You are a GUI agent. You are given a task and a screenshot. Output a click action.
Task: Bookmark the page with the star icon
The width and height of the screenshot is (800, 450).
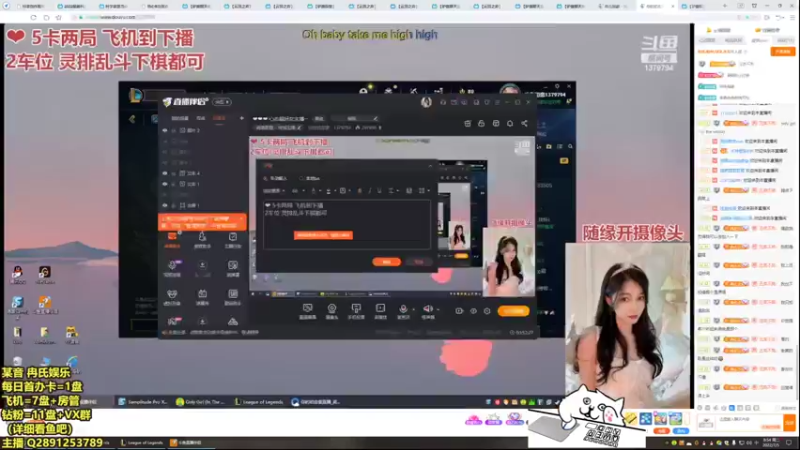point(59,17)
